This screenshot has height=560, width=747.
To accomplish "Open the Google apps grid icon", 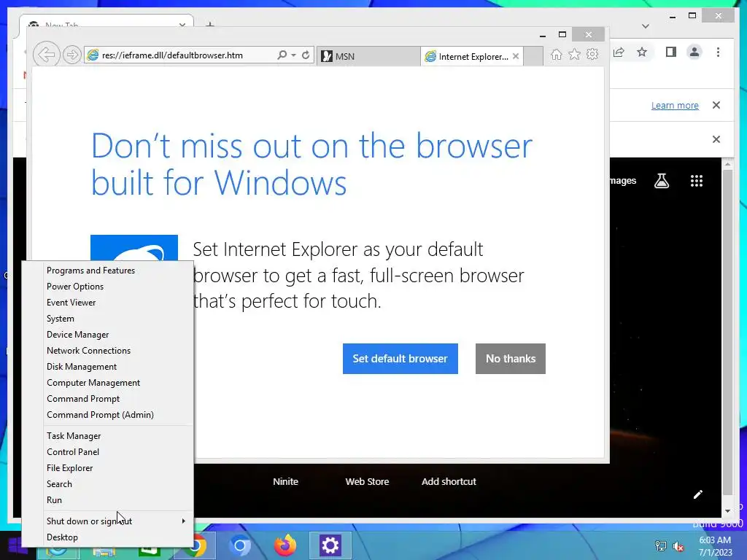I will [697, 181].
